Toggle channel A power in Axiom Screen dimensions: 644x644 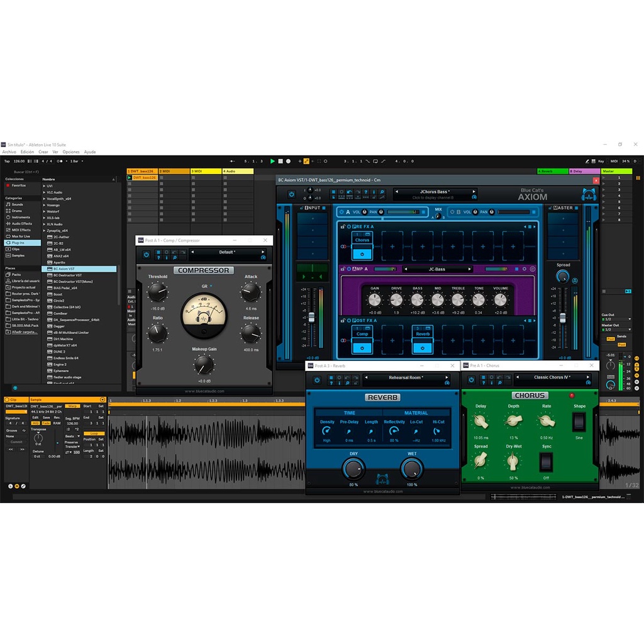pyautogui.click(x=341, y=212)
